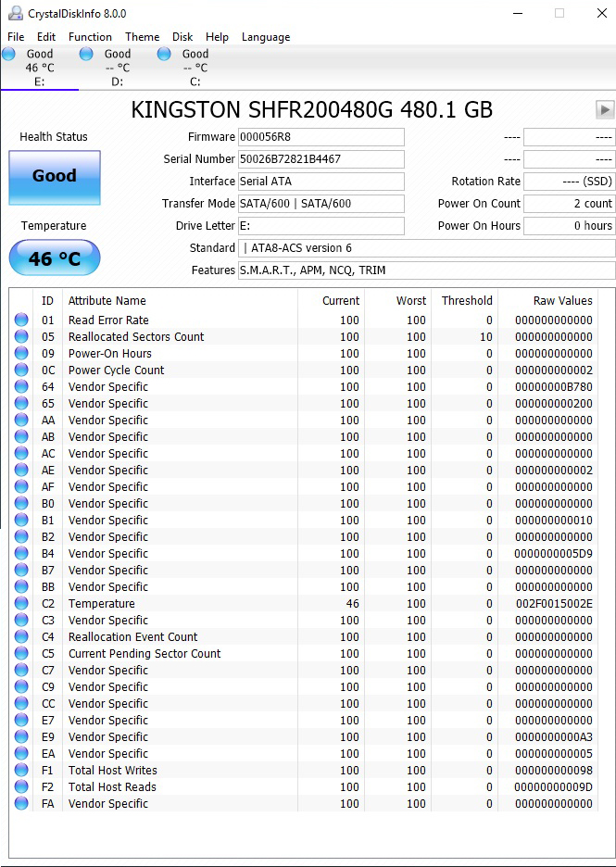Click status icon of attribute EA row
The width and height of the screenshot is (616, 867).
coord(21,753)
